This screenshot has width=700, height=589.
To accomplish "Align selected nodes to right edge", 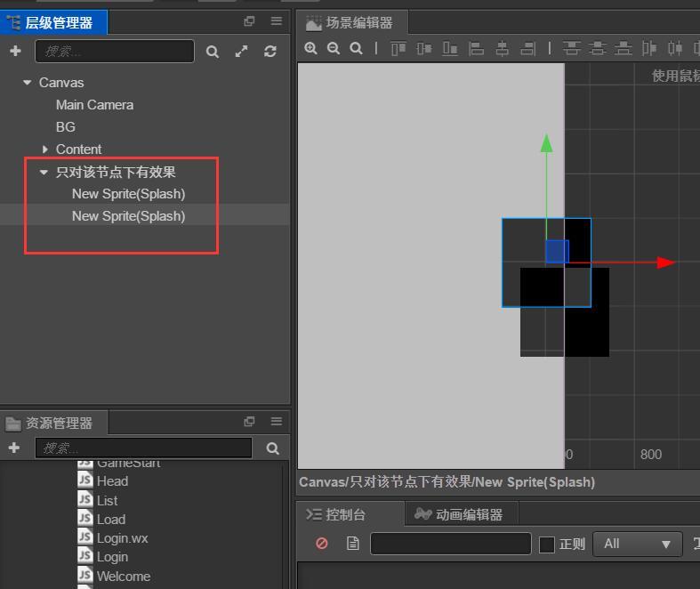I will (528, 48).
